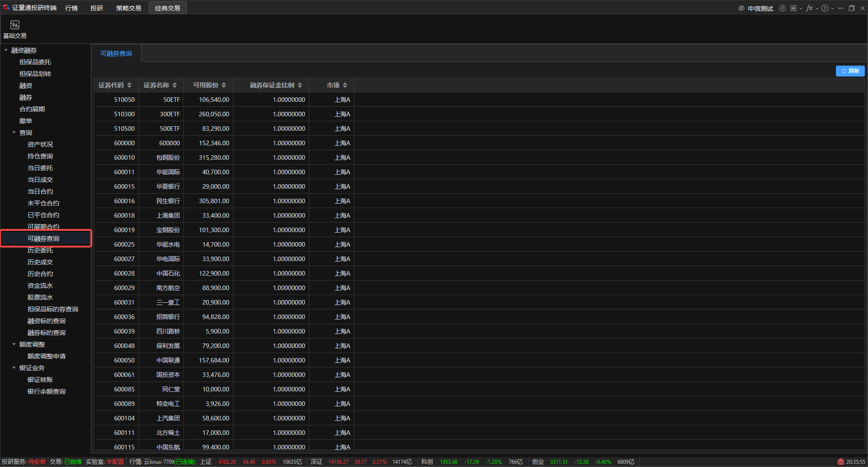Open the help question mark icon
The width and height of the screenshot is (868, 467).
(x=825, y=8)
